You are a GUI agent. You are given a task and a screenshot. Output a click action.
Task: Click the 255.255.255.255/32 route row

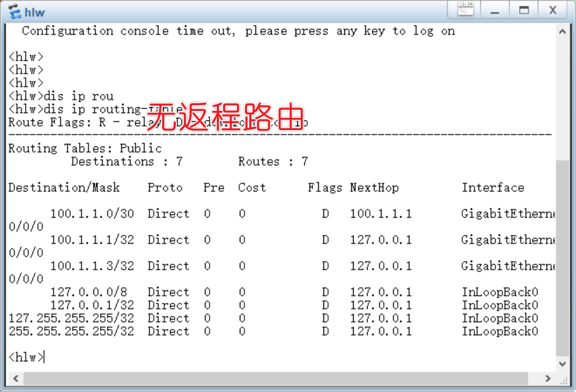click(71, 332)
